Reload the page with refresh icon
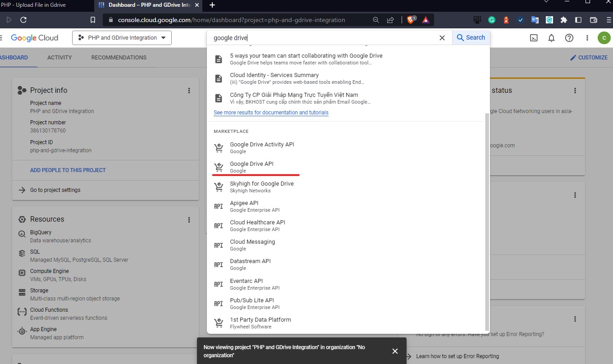 point(23,20)
